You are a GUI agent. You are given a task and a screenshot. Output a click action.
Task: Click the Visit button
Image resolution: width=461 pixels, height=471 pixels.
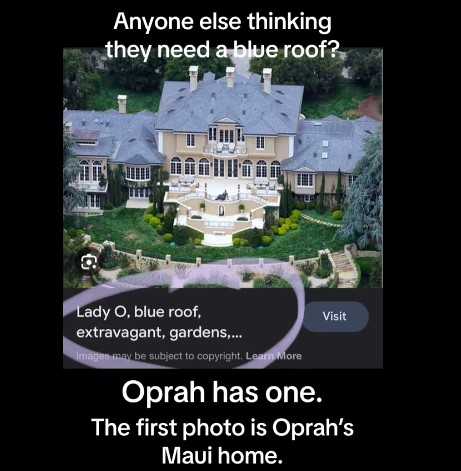tap(335, 316)
